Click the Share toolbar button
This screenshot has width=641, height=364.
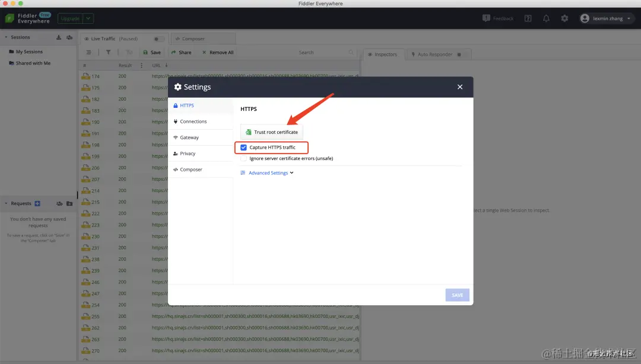coord(181,52)
